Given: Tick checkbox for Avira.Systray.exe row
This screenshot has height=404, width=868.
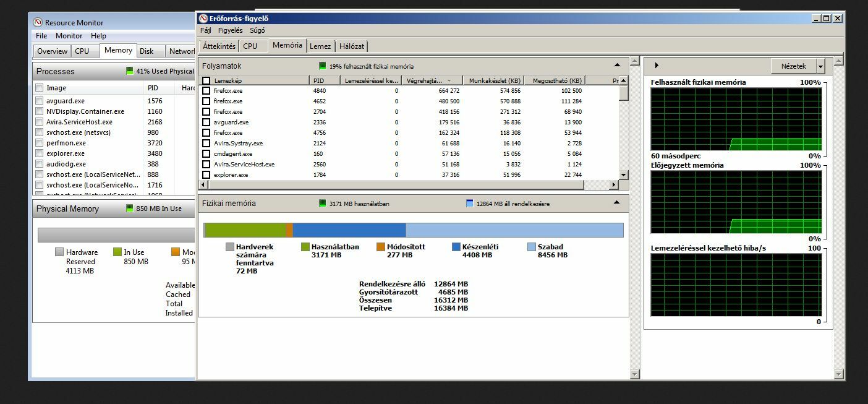Looking at the screenshot, I should (206, 143).
